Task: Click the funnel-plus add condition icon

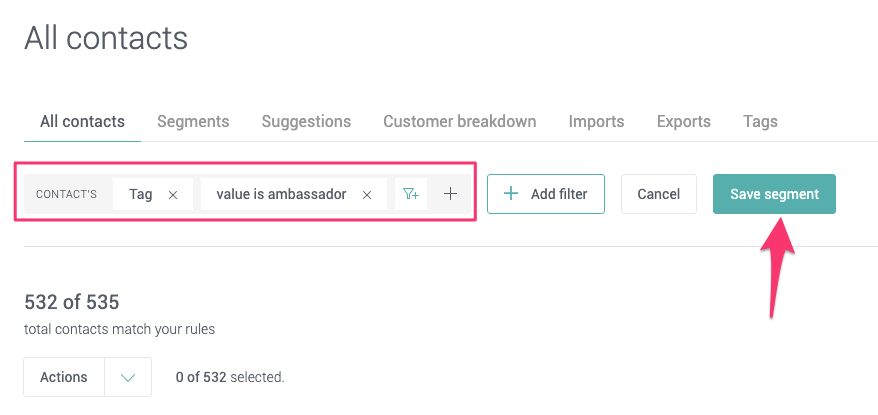Action: (x=411, y=194)
